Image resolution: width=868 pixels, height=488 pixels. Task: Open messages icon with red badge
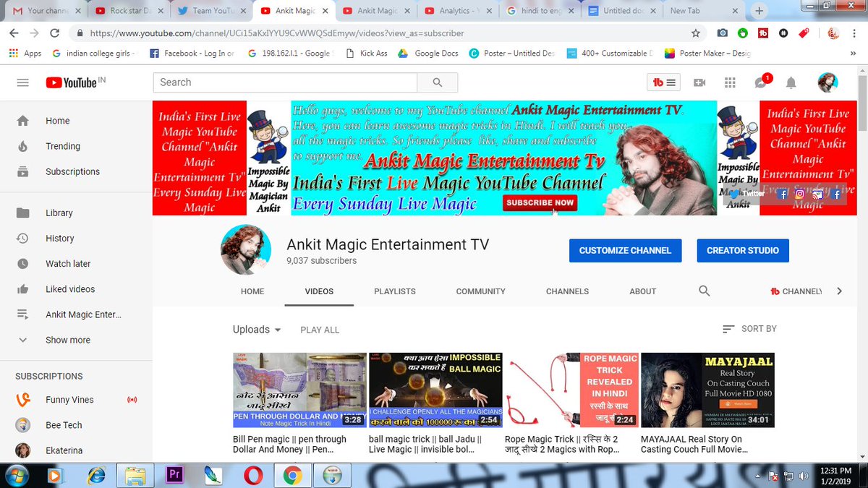click(762, 82)
